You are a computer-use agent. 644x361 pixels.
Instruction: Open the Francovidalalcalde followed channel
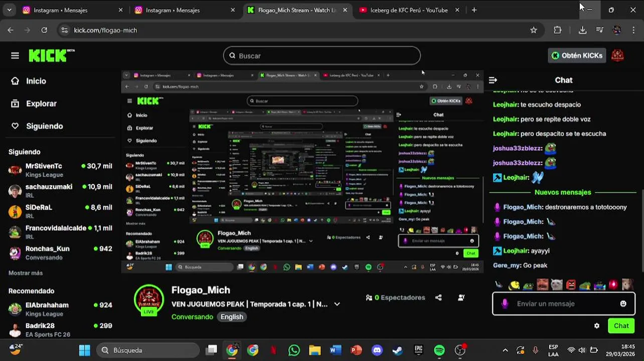[60, 232]
